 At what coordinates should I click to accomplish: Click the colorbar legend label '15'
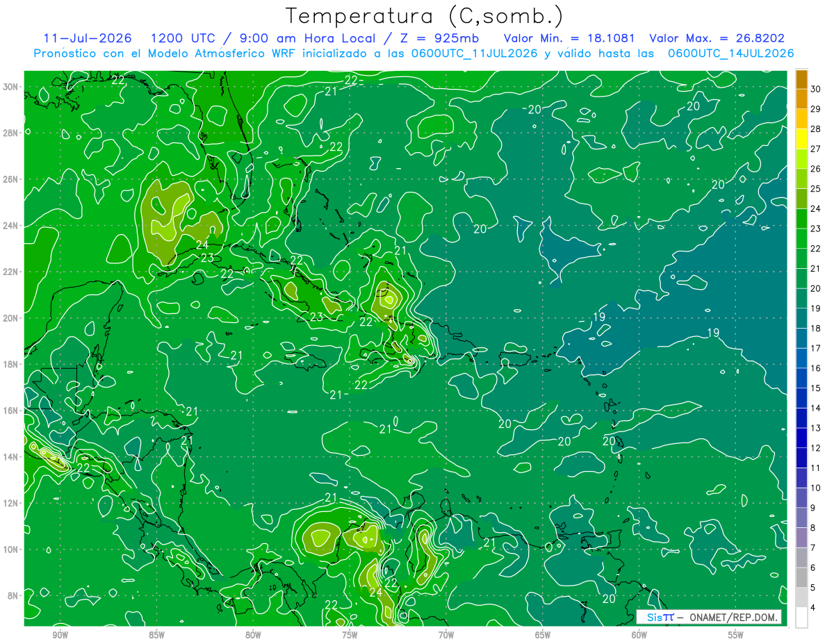pos(816,388)
